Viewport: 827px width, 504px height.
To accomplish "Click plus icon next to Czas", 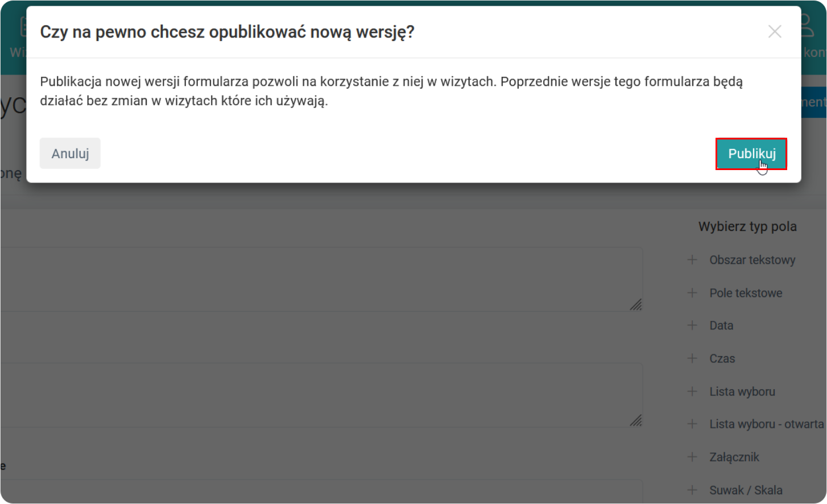I will (692, 358).
